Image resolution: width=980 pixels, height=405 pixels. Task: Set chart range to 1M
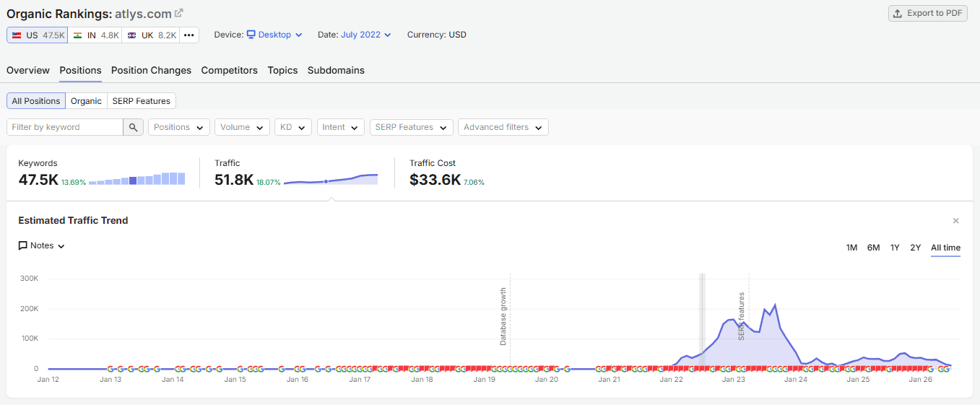click(x=851, y=248)
